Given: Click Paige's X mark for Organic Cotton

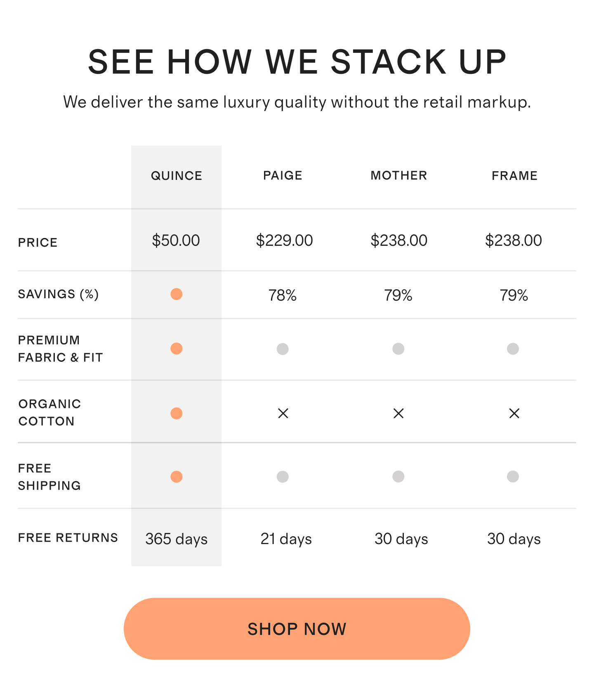Looking at the screenshot, I should (283, 413).
